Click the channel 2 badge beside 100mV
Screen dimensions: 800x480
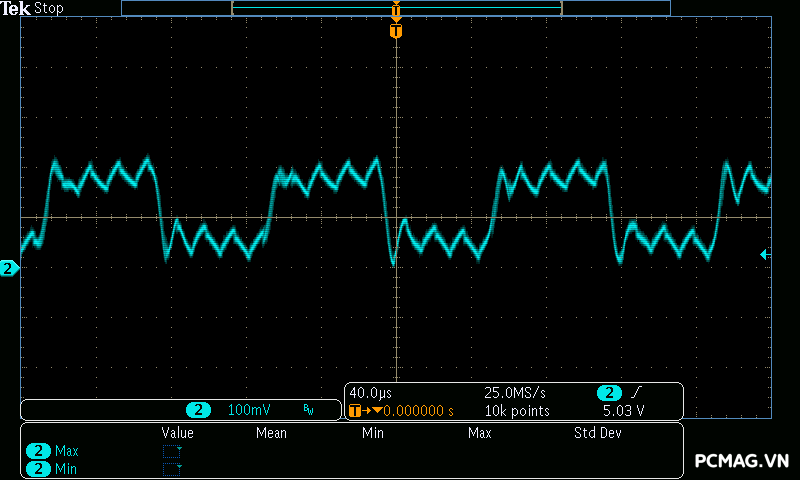200,410
